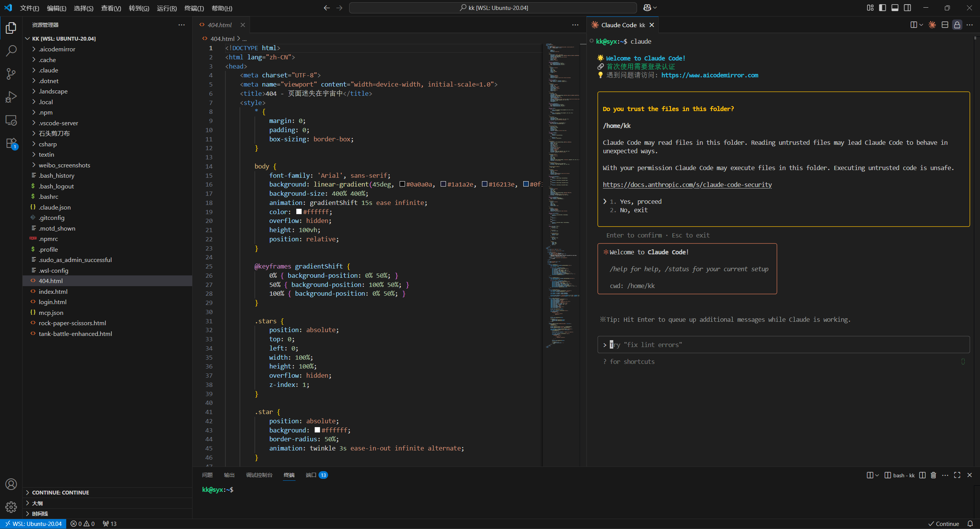The image size is (980, 529).
Task: Click the Copilot chat icon in title bar
Action: pos(647,8)
